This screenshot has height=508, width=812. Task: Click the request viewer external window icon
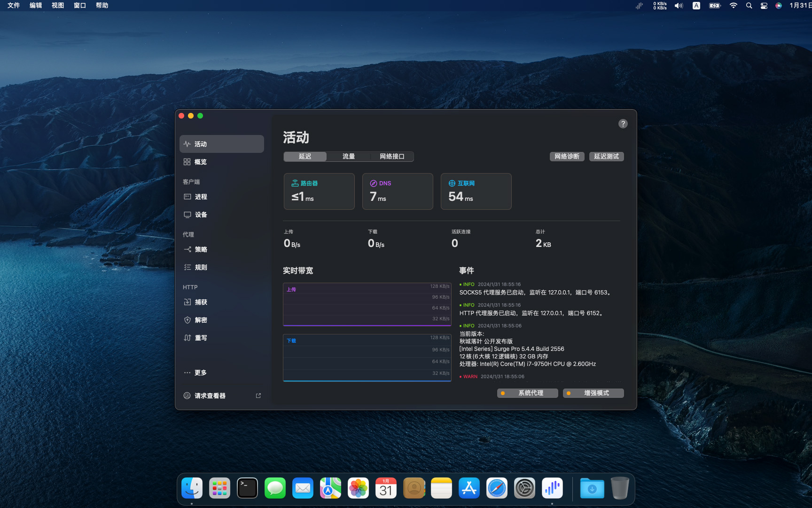click(258, 396)
